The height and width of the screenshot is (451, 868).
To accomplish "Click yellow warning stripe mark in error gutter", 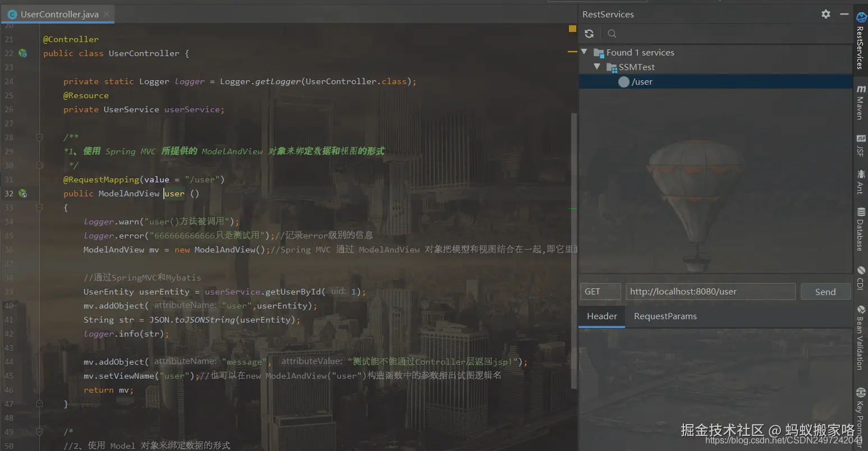I will [572, 52].
